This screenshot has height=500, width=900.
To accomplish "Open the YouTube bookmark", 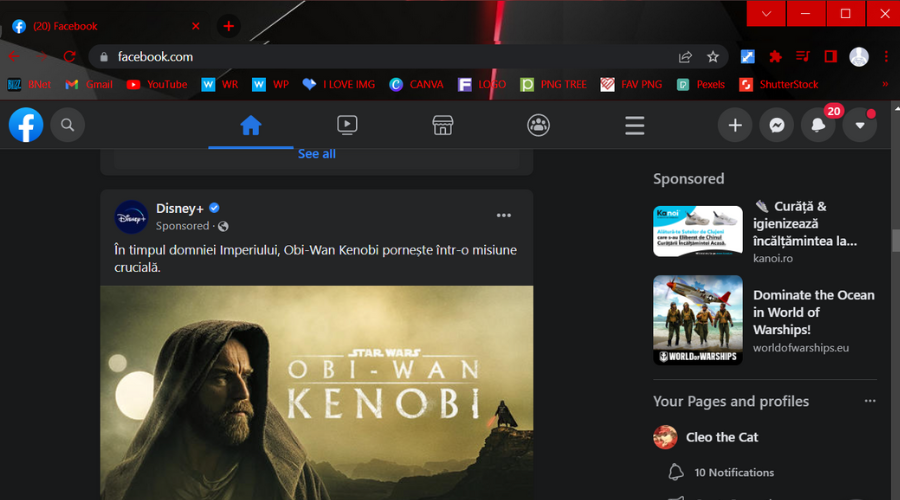I will pyautogui.click(x=157, y=84).
